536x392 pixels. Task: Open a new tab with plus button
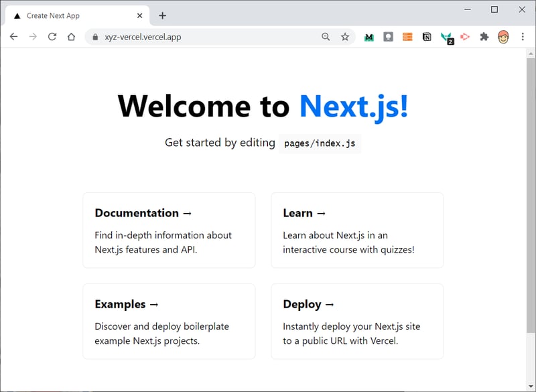click(163, 15)
